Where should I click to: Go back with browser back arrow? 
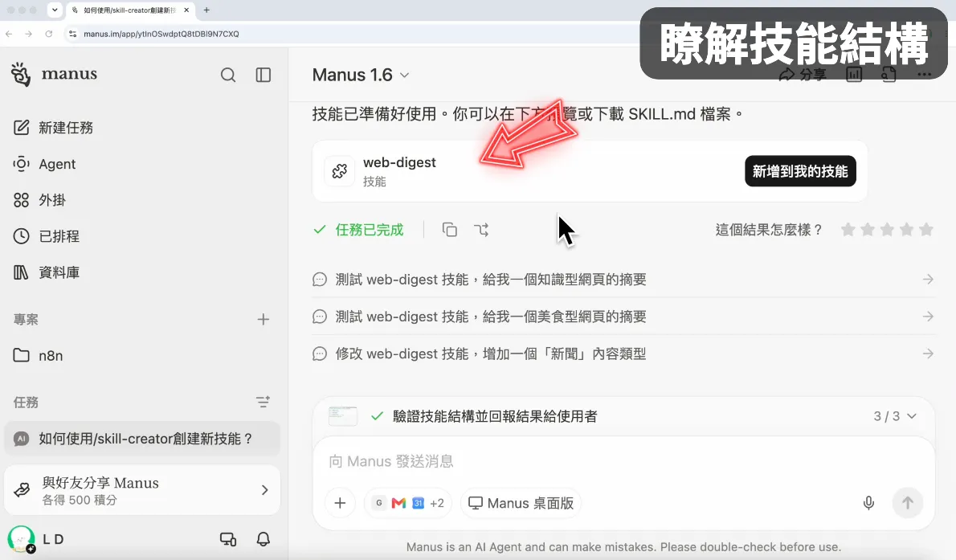9,35
